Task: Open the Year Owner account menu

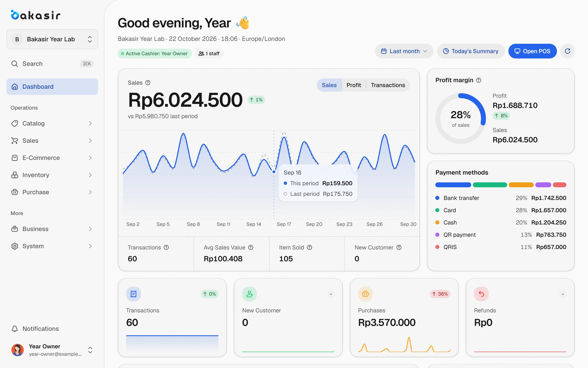Action: [x=52, y=350]
